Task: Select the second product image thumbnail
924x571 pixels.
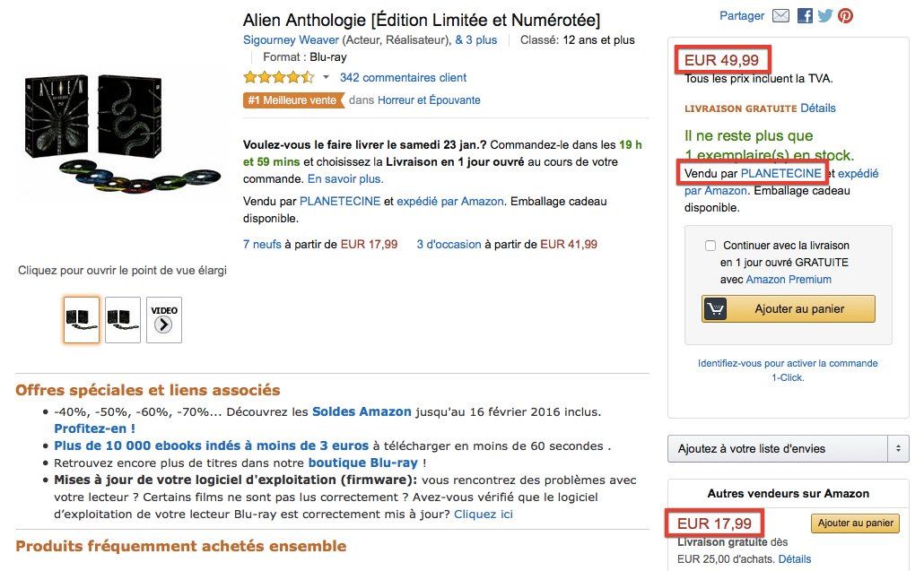Action: (x=123, y=320)
